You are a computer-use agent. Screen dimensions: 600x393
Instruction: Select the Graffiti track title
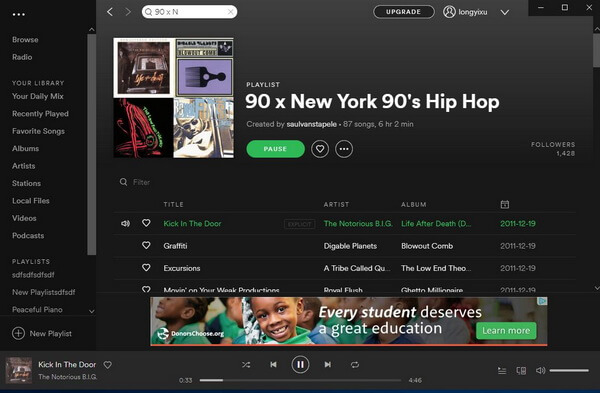pyautogui.click(x=175, y=246)
